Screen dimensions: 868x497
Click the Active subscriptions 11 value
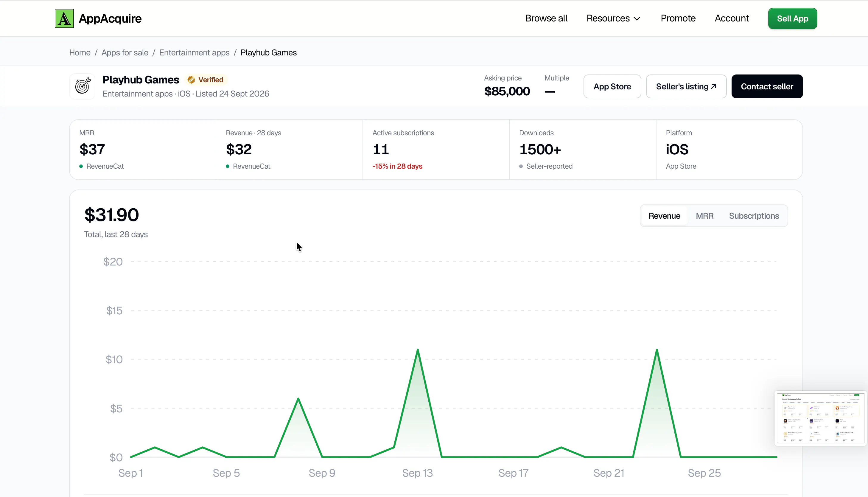pyautogui.click(x=381, y=149)
